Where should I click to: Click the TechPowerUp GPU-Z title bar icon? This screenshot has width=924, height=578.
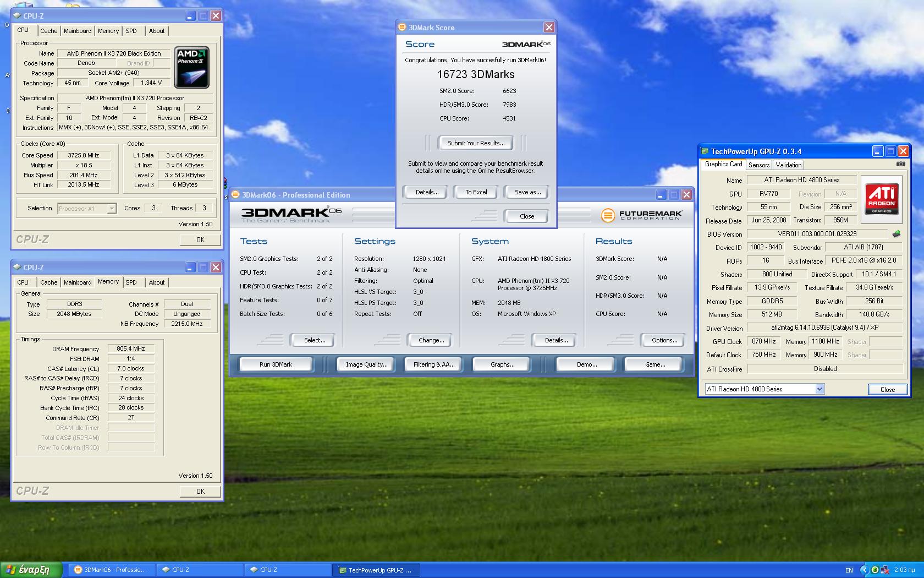(x=705, y=151)
